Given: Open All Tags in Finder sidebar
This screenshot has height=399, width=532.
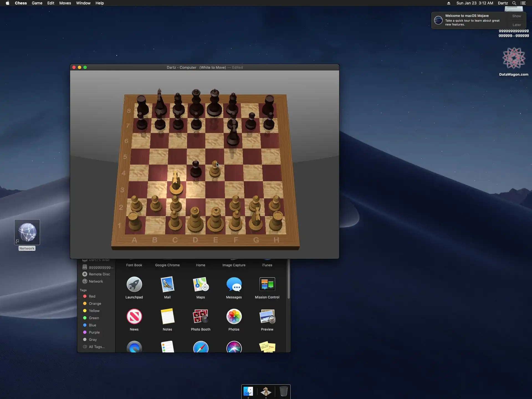Looking at the screenshot, I should 96,347.
